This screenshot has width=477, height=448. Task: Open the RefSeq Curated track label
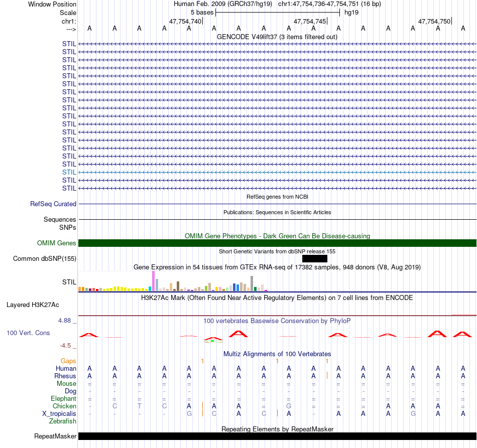(53, 204)
